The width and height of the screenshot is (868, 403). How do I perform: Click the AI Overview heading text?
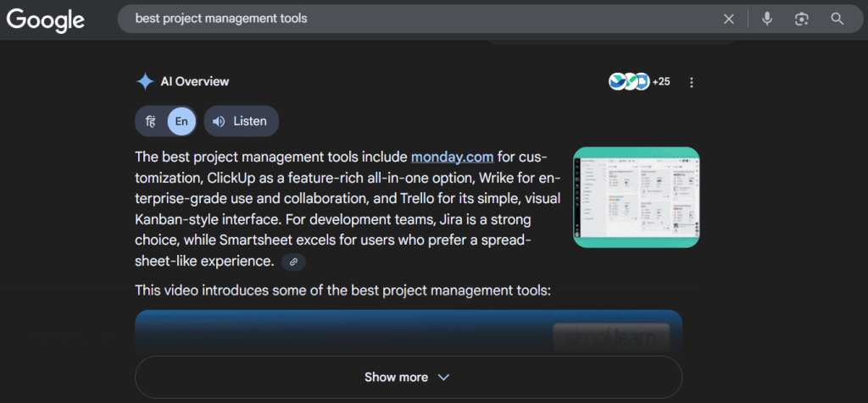[x=195, y=81]
